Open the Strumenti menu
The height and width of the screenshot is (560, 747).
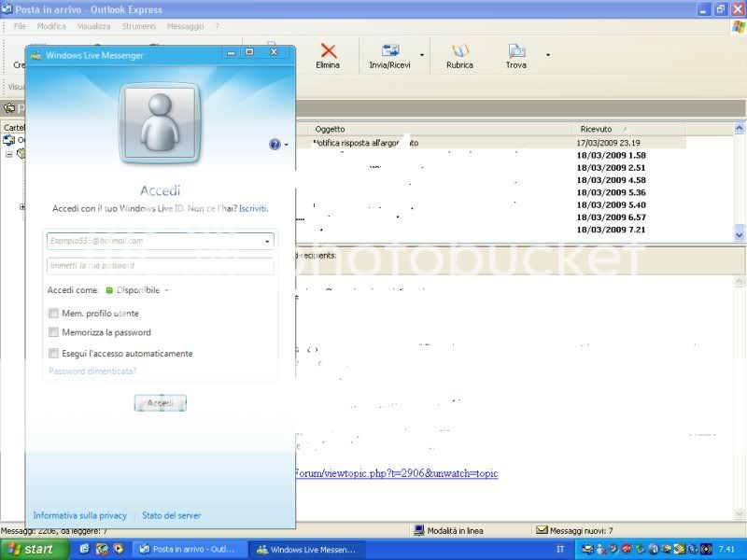tap(139, 26)
